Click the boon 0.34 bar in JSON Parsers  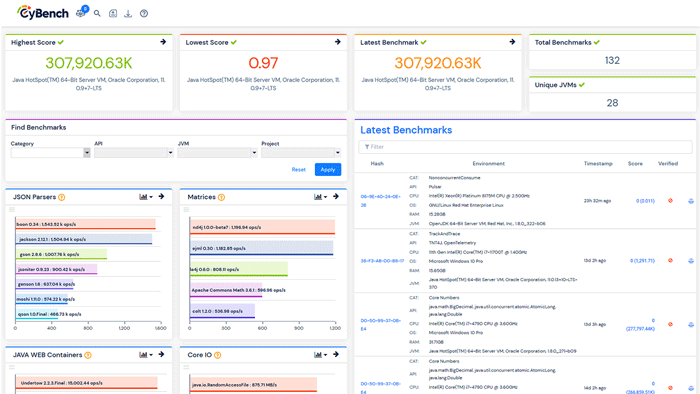(85, 224)
